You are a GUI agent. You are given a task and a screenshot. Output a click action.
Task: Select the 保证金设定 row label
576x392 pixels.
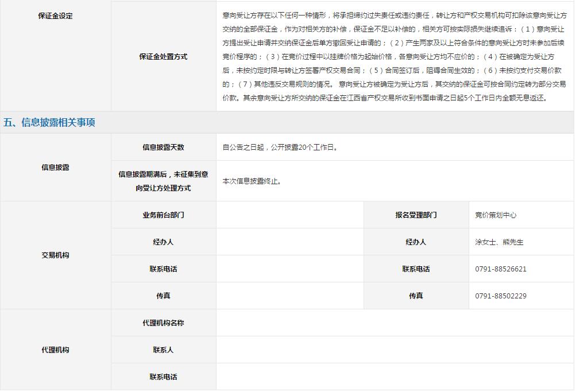[55, 16]
